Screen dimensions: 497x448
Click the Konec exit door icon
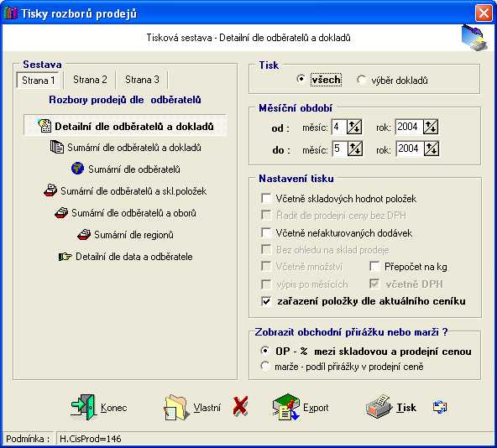(83, 407)
